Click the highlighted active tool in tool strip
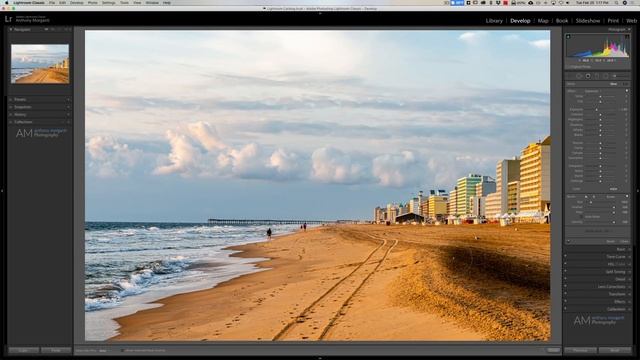640x360 pixels. coord(588,76)
